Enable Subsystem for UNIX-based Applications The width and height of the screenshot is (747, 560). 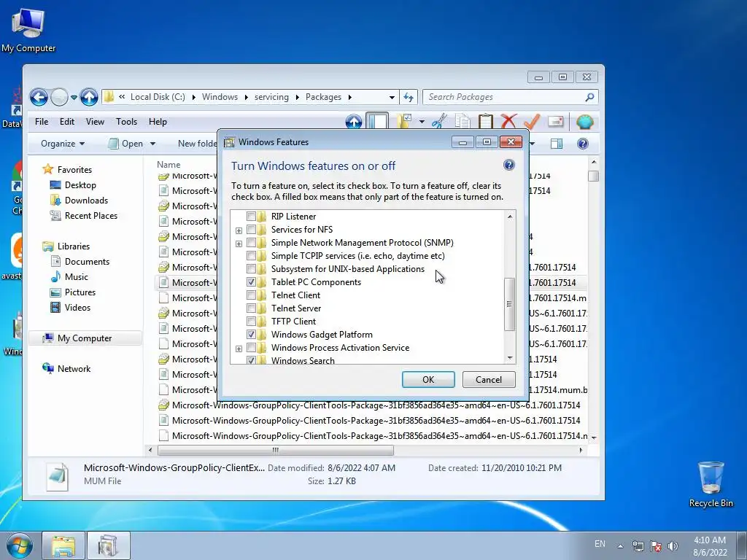coord(251,269)
